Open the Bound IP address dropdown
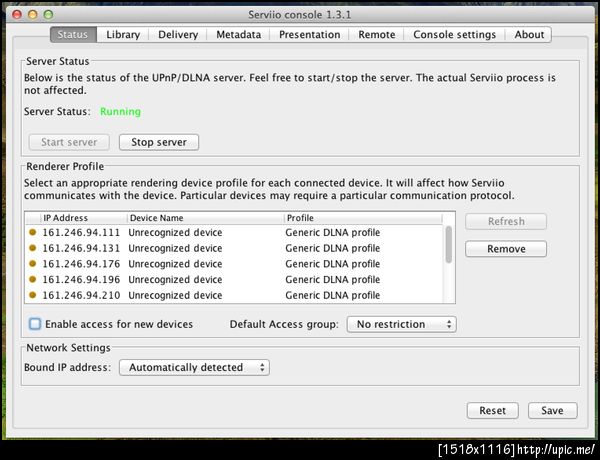Screen dimensions: 600x460 [x=194, y=367]
